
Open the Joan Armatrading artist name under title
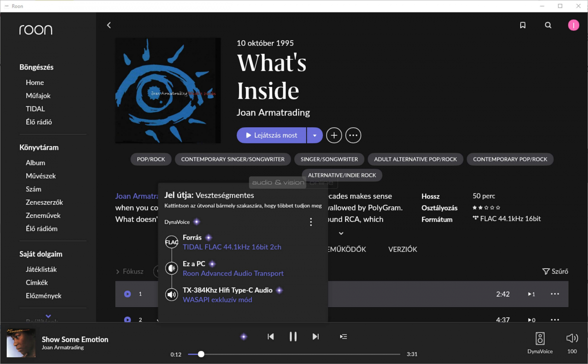pyautogui.click(x=273, y=113)
